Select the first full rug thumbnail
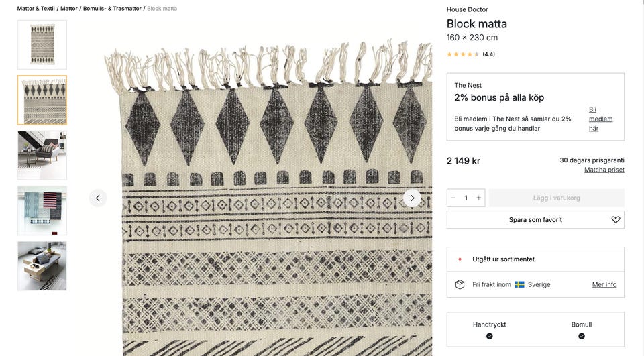Viewport: 644px width, 356px height. click(x=42, y=45)
